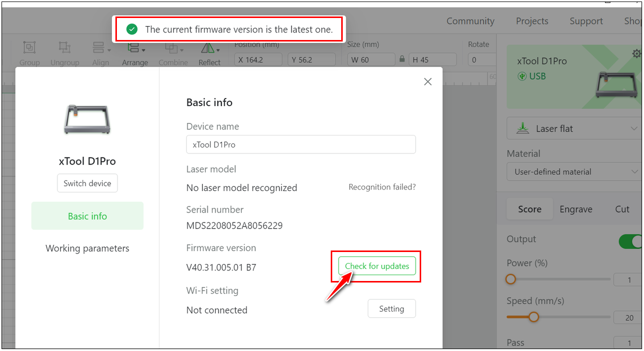This screenshot has width=644, height=351.
Task: Click the Ungroup toolbar icon
Action: (x=64, y=48)
